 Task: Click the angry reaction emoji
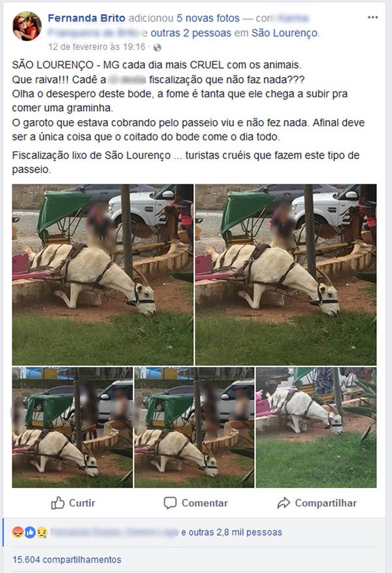[x=18, y=532]
